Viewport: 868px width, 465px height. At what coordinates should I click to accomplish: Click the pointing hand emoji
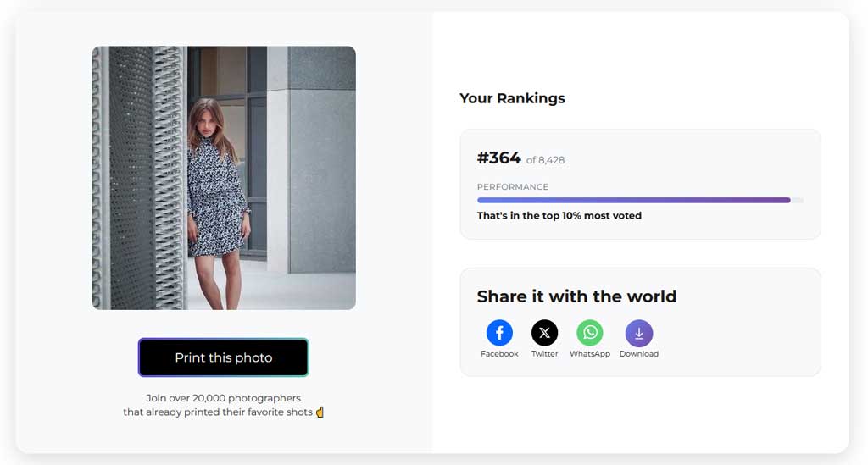[320, 412]
